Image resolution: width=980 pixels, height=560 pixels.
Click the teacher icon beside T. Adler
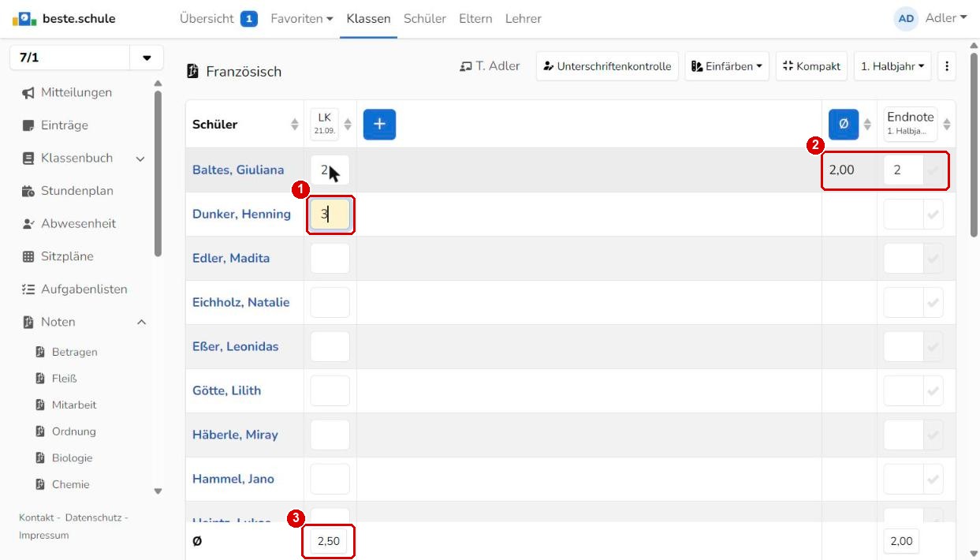(x=466, y=67)
